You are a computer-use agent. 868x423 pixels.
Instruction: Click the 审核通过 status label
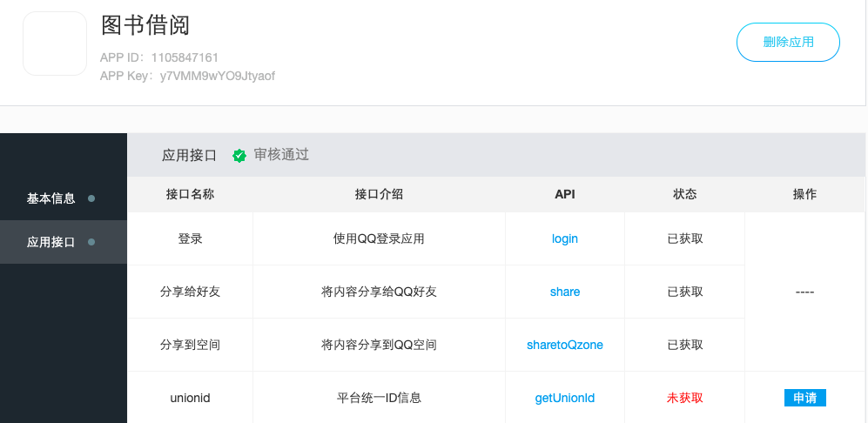pos(281,155)
